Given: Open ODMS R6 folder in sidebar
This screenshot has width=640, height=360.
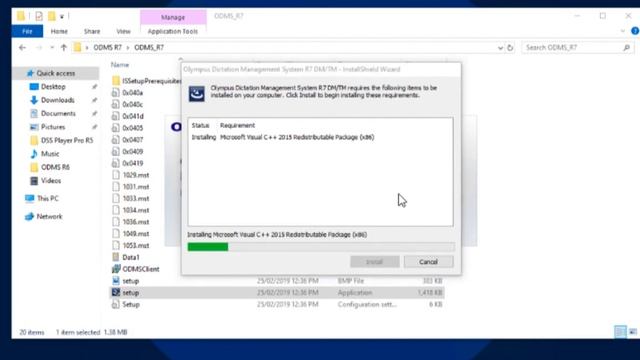Looking at the screenshot, I should (55, 167).
